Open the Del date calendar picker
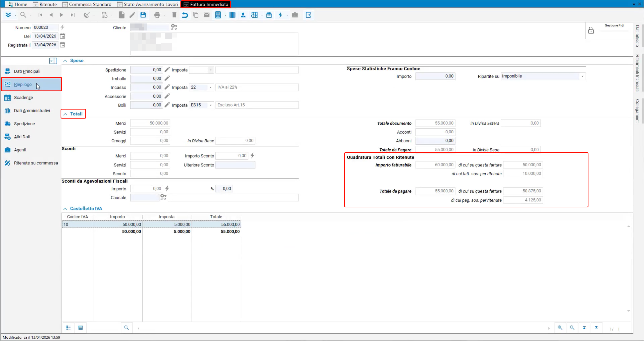 pyautogui.click(x=63, y=36)
